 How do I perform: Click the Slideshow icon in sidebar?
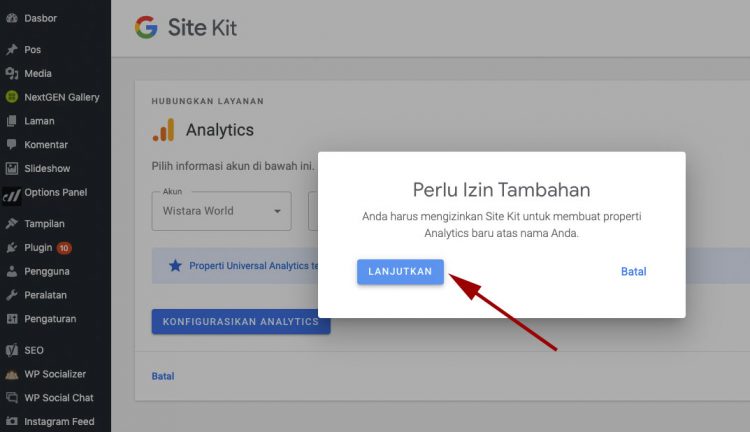click(12, 168)
